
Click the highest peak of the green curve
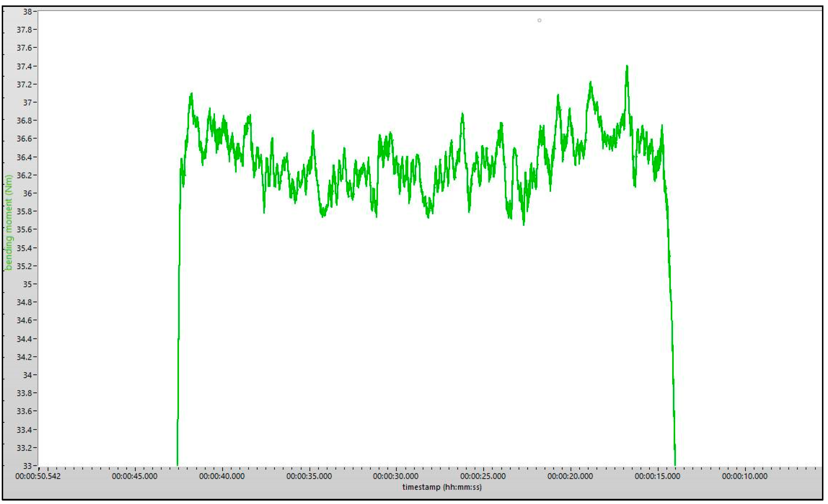point(627,66)
